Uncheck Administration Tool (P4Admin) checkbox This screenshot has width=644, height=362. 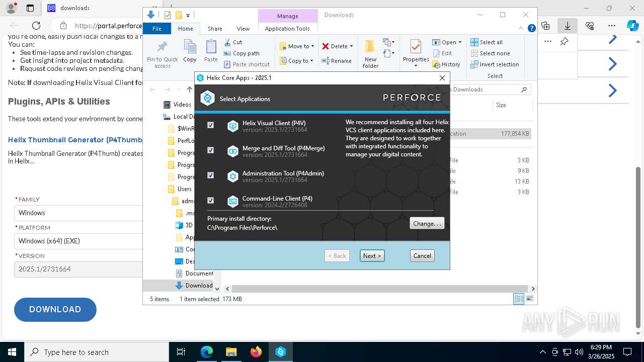point(211,175)
